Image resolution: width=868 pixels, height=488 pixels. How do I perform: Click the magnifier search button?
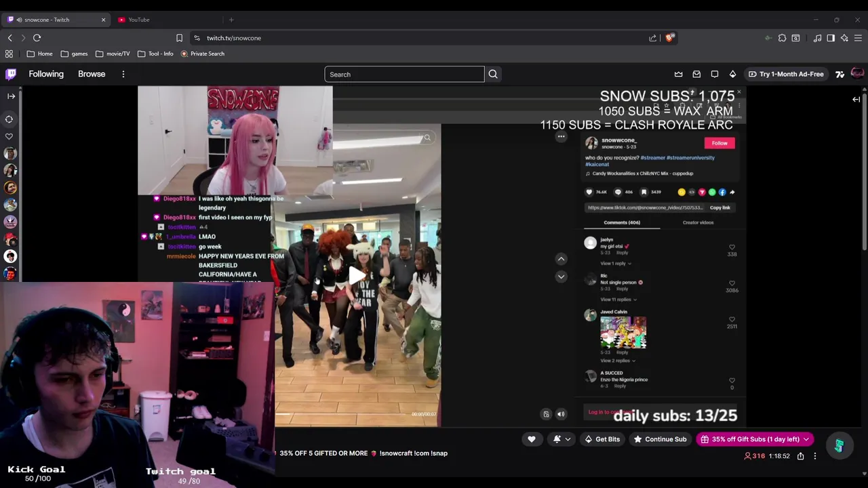493,74
